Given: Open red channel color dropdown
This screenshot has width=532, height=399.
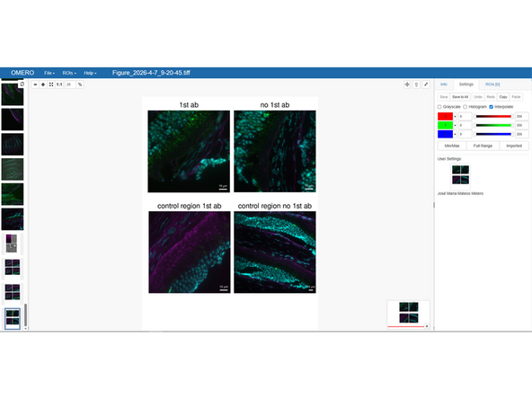Looking at the screenshot, I should pos(455,117).
